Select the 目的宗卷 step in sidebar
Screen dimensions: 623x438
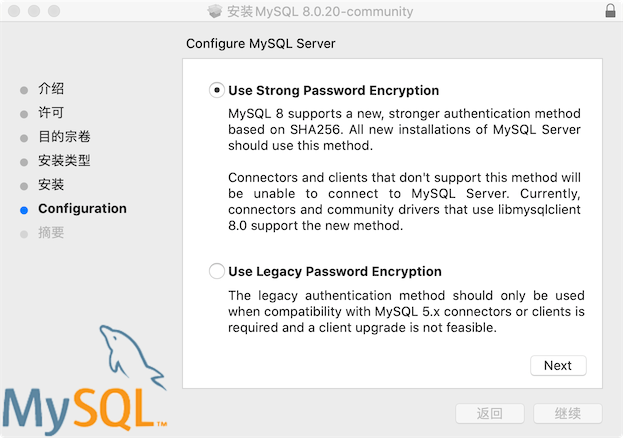pyautogui.click(x=64, y=137)
